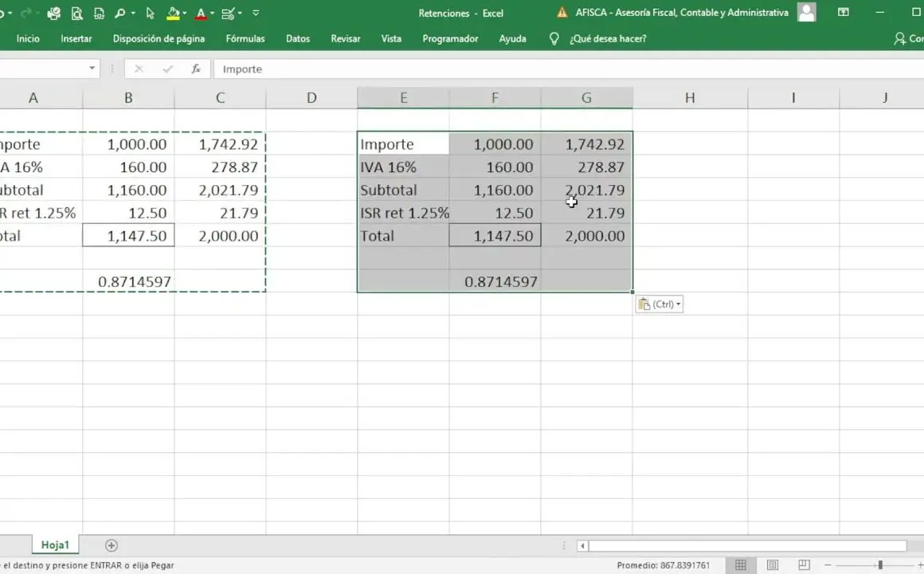This screenshot has height=574, width=924.
Task: Click cell 2,000.00 in column G
Action: tap(586, 236)
